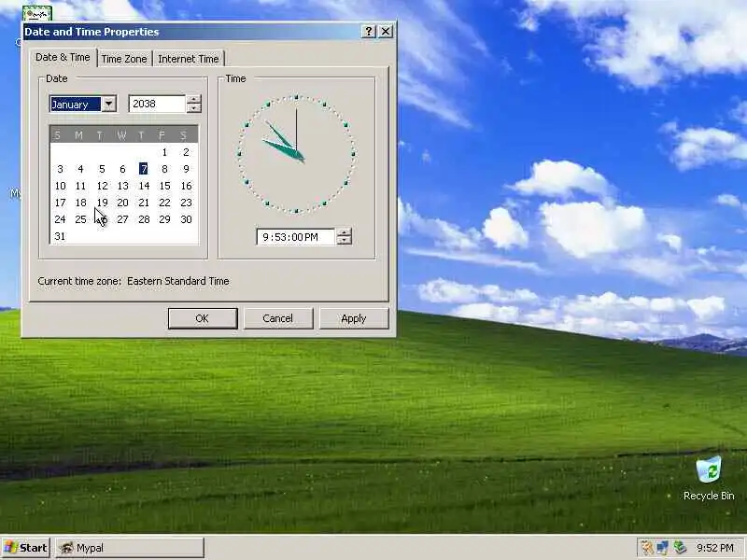Switch to the Date & Time tab

point(63,57)
